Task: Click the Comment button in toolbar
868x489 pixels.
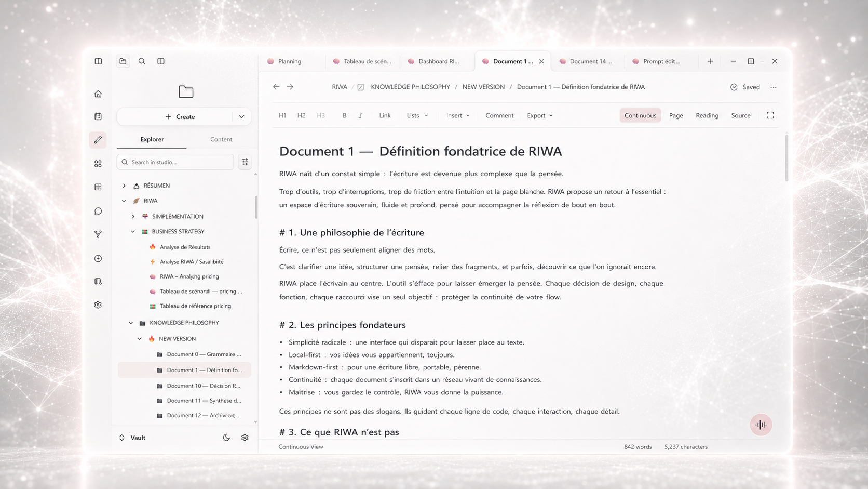Action: [499, 115]
